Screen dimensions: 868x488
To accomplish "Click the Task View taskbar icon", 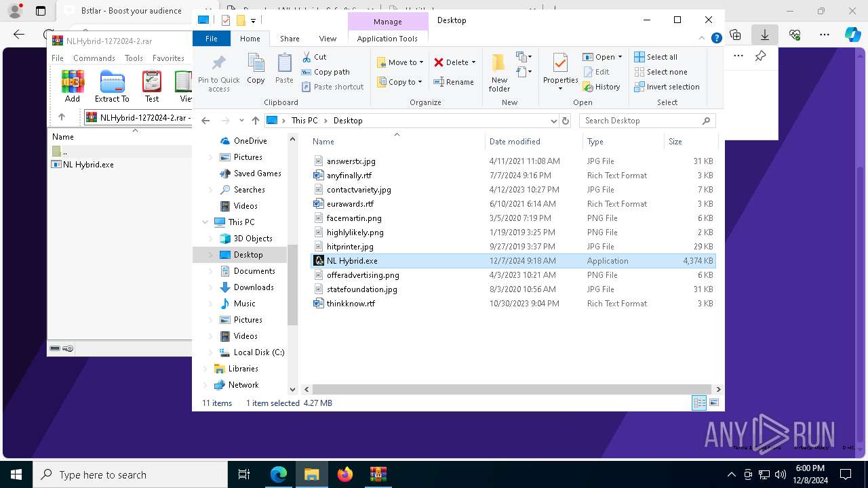I will coord(245,474).
